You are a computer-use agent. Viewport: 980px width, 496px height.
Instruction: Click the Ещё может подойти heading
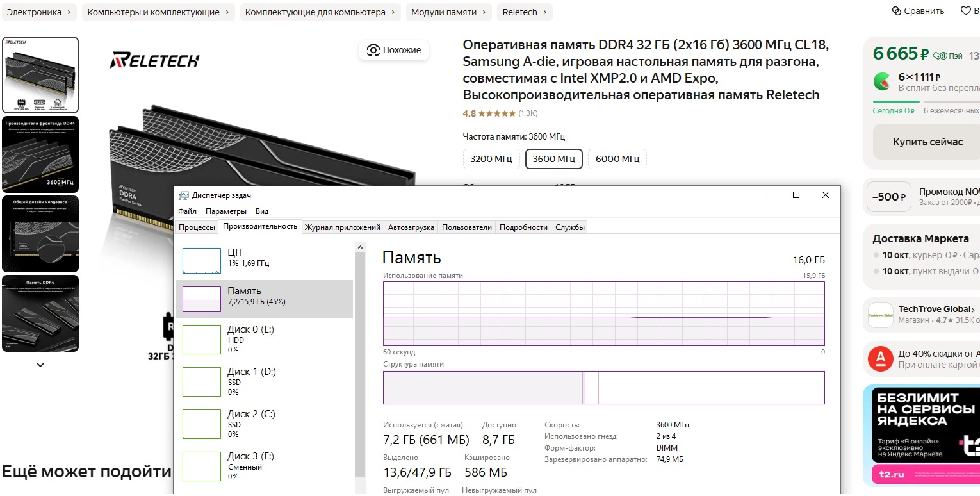point(86,472)
